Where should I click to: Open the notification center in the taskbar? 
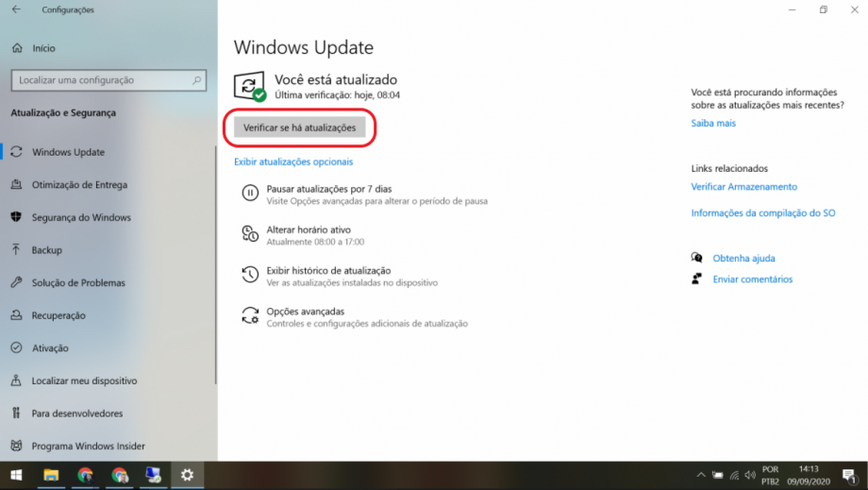(x=850, y=475)
